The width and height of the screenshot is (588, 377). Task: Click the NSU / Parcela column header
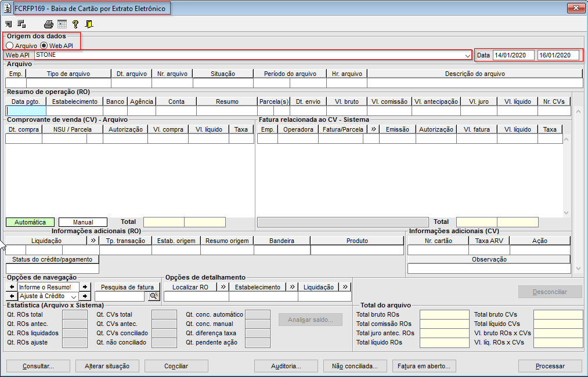(73, 129)
